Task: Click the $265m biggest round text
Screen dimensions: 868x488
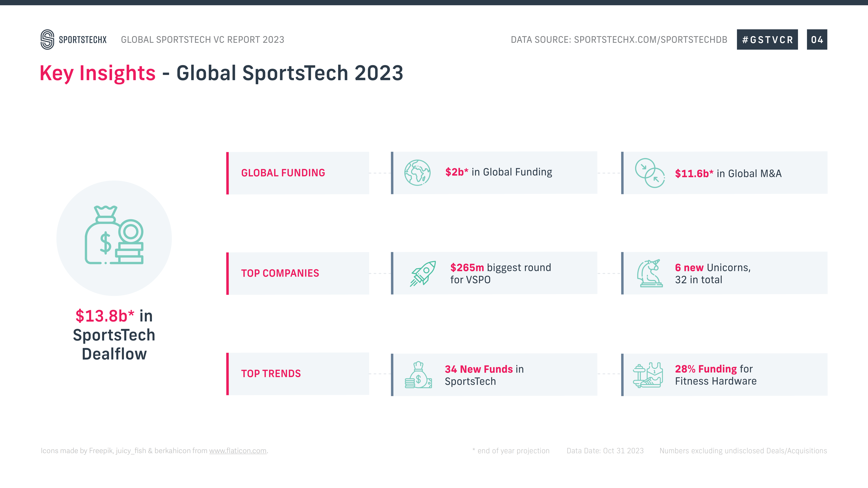Action: tap(500, 273)
